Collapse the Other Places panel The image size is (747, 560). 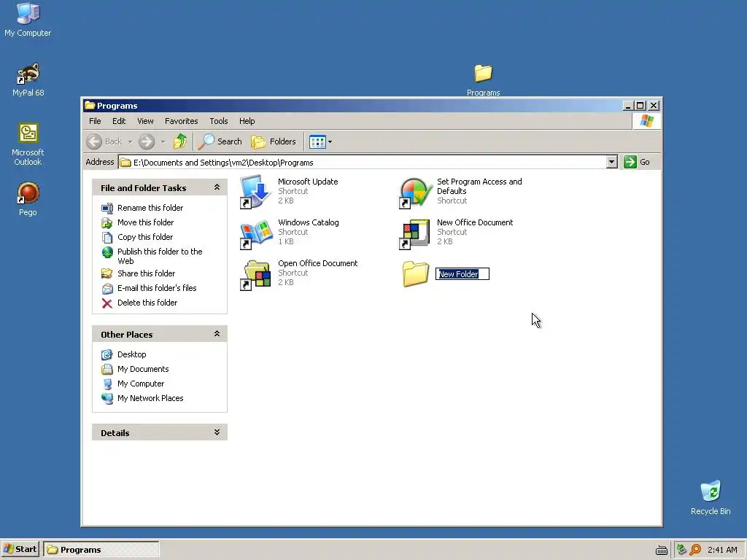coord(217,334)
